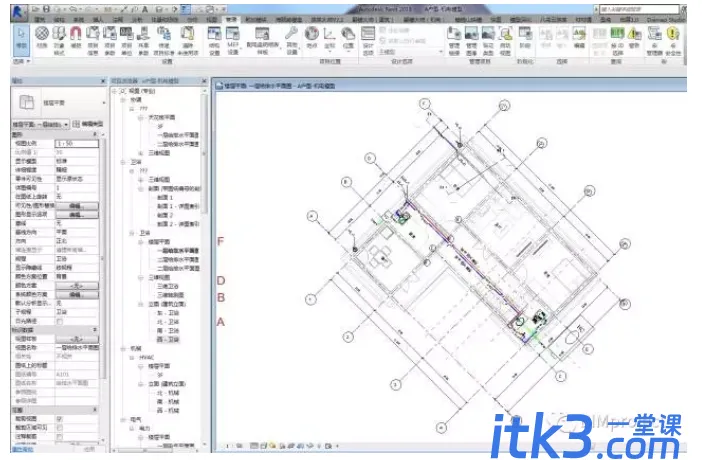Open Additional Settings wrench tool

coord(291,39)
